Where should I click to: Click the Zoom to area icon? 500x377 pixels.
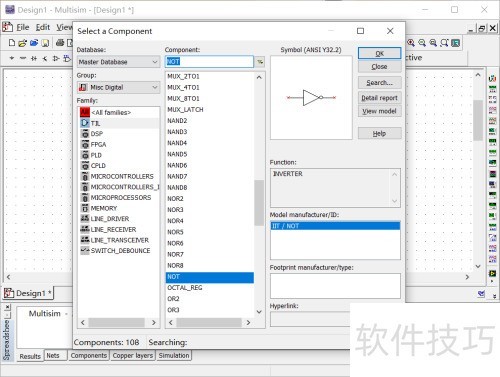[433, 43]
